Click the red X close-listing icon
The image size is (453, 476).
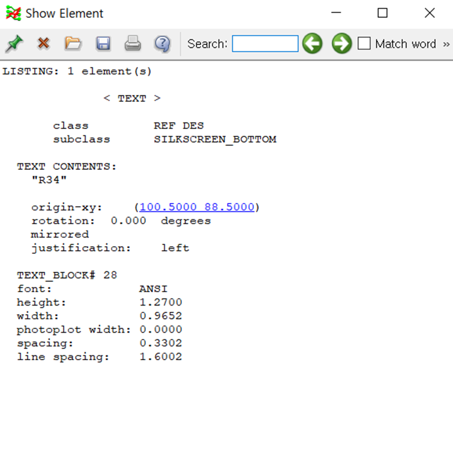point(44,44)
